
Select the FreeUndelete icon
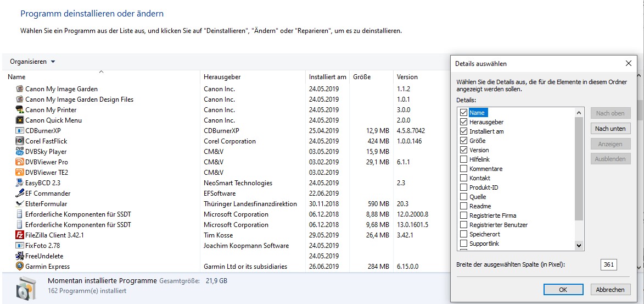click(x=19, y=256)
